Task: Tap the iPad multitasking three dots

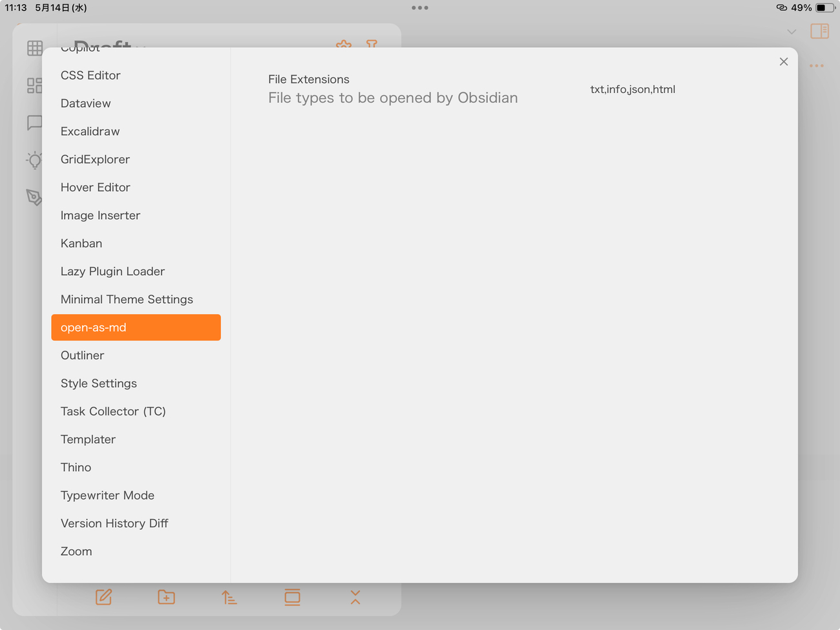Action: tap(420, 8)
